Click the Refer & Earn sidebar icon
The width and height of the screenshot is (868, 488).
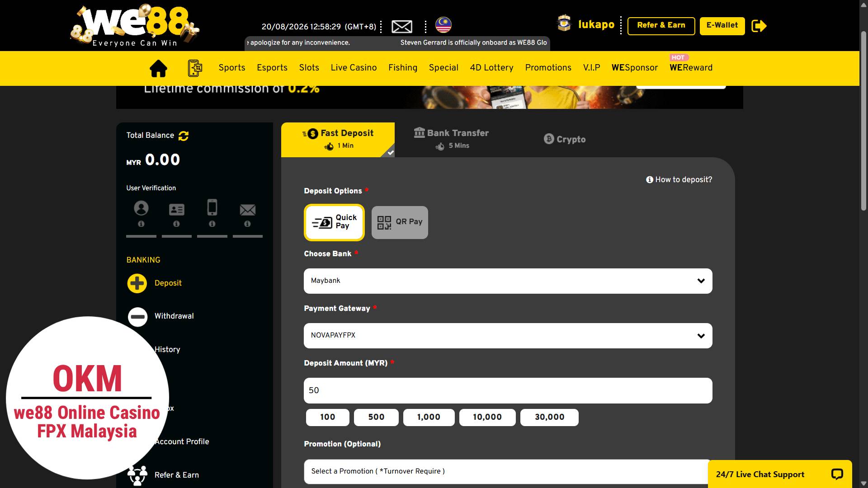tap(137, 475)
